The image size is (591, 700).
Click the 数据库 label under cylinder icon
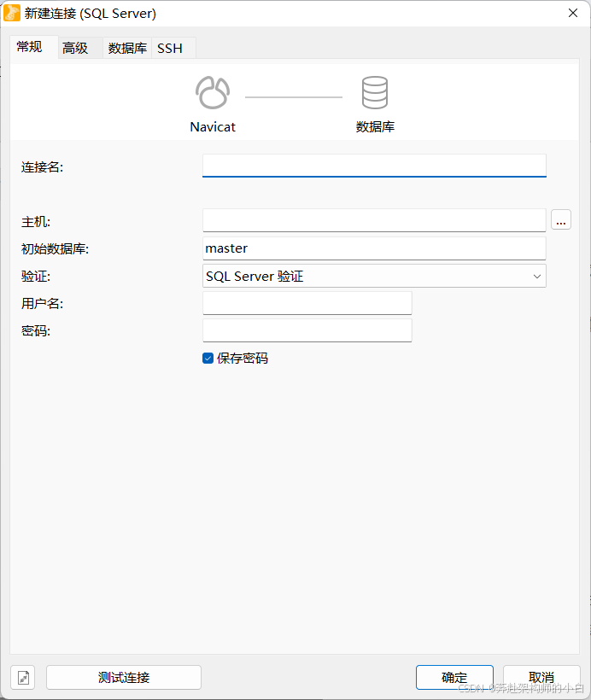pyautogui.click(x=375, y=127)
